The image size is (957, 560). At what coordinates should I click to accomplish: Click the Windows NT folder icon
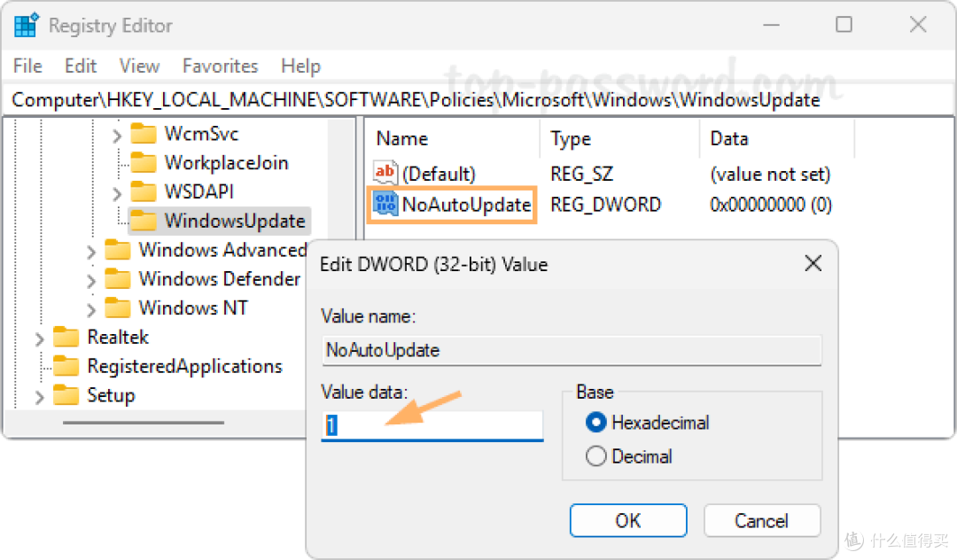118,308
